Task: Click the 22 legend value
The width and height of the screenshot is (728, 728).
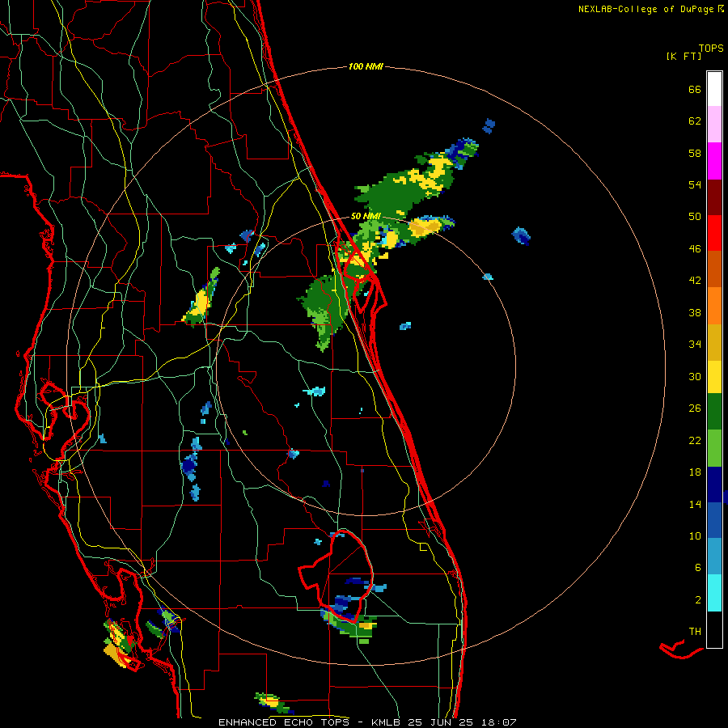Action: coord(695,440)
